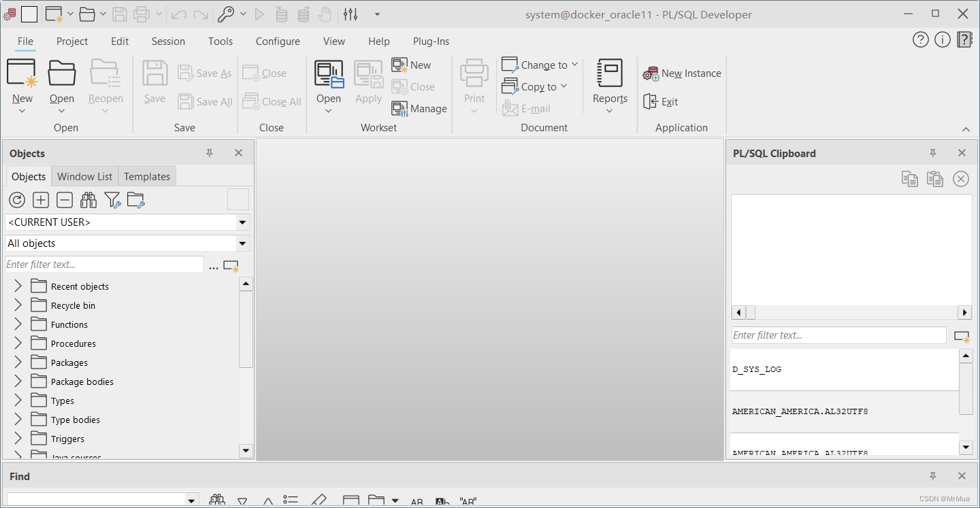Screen dimensions: 980x508
Task: Switch to the Templates tab
Action: pos(147,176)
